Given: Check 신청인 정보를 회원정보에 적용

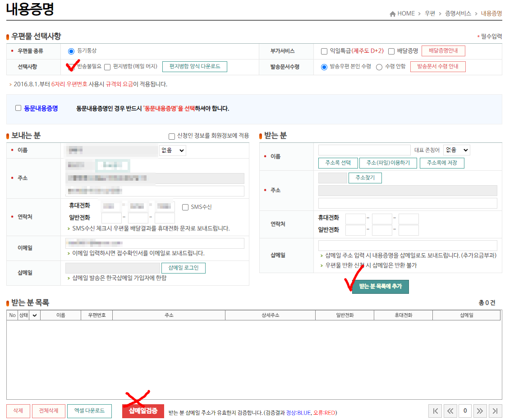Looking at the screenshot, I should (x=172, y=137).
